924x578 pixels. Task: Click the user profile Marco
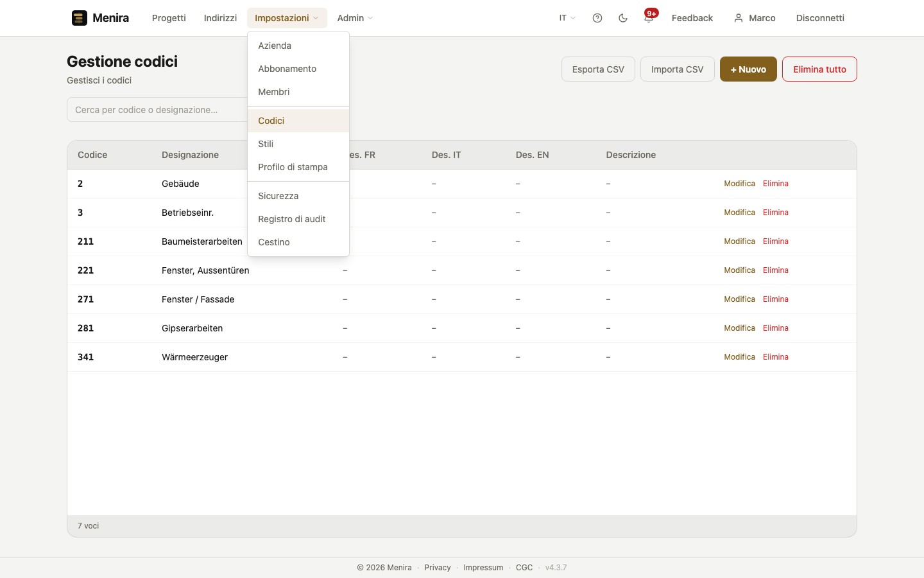(755, 18)
